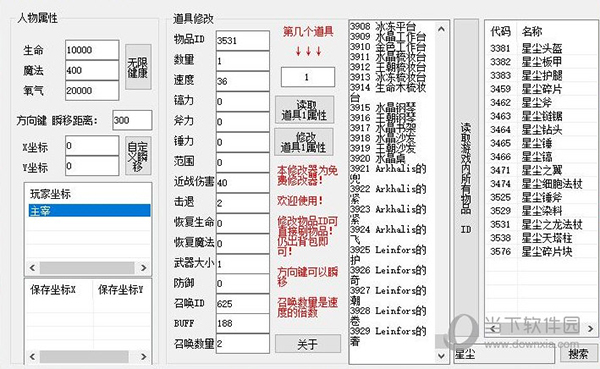Click the 击退 input field

coord(243,203)
